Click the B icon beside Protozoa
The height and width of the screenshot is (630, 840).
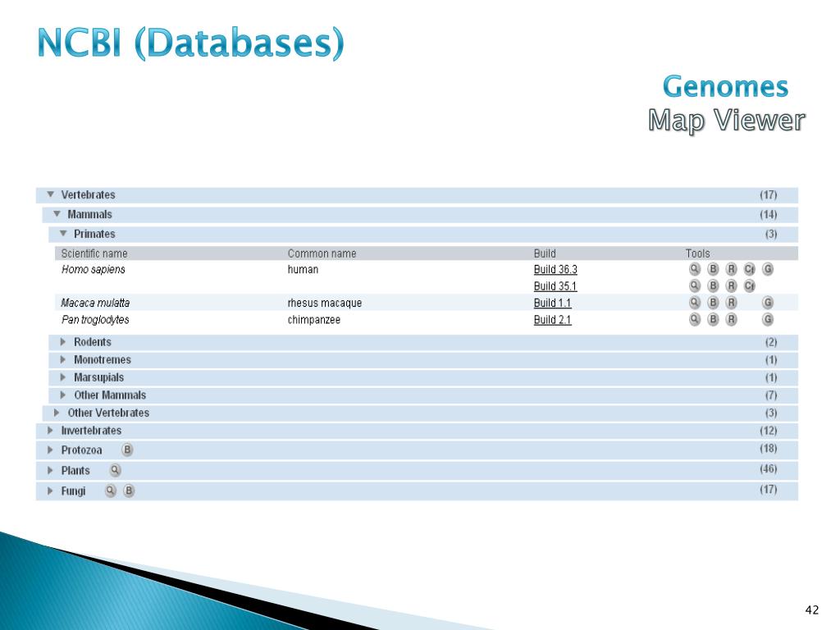[127, 450]
